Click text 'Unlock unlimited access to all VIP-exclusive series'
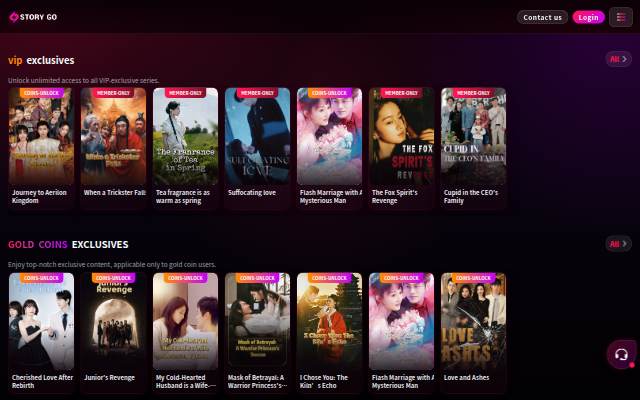640x400 pixels. point(83,80)
